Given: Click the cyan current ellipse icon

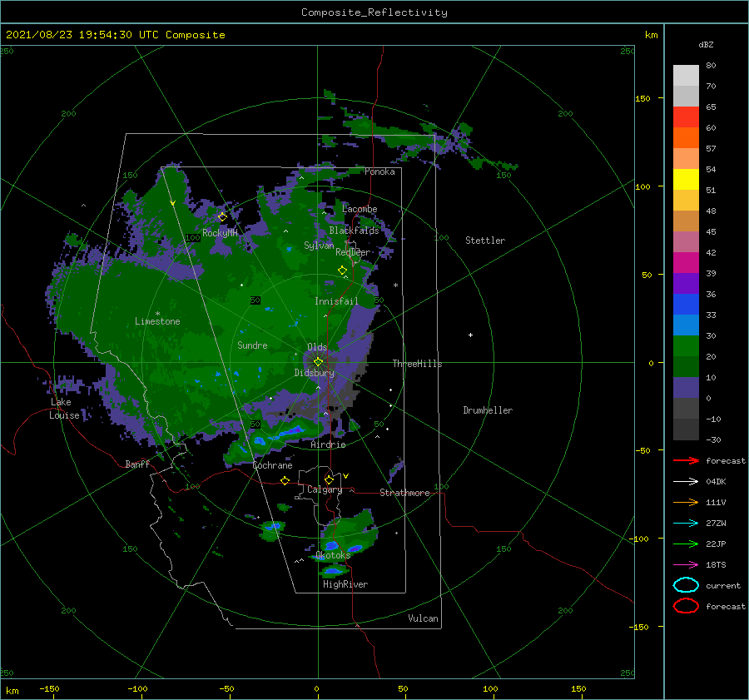Looking at the screenshot, I should [686, 585].
